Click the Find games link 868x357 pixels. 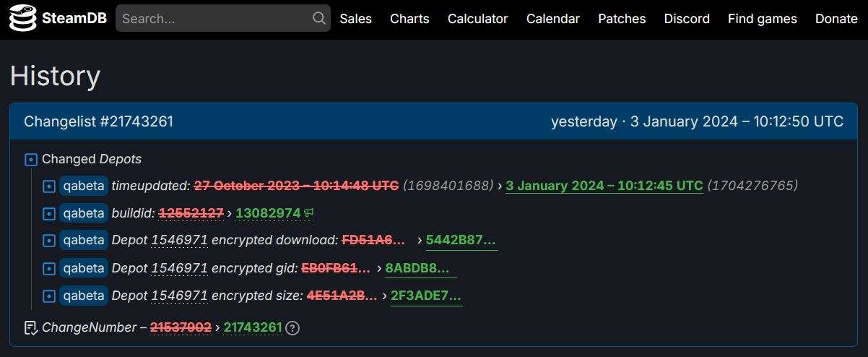(763, 19)
